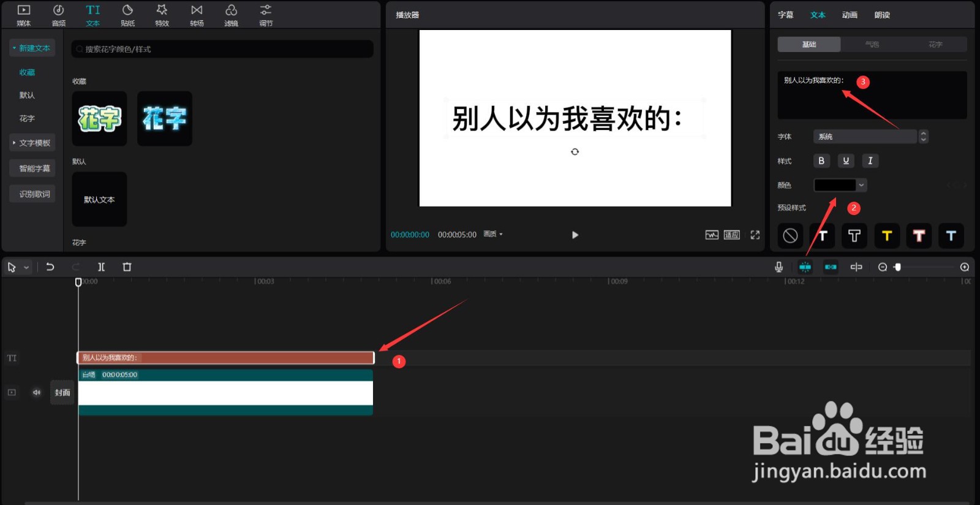This screenshot has width=980, height=505.
Task: Expand the 文字模板 text templates section
Action: [x=32, y=143]
